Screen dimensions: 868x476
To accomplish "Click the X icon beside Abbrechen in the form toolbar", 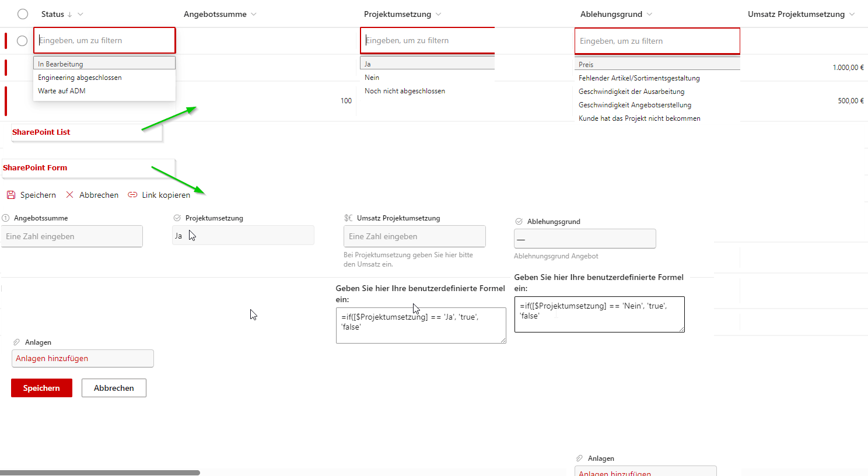I will (x=70, y=195).
